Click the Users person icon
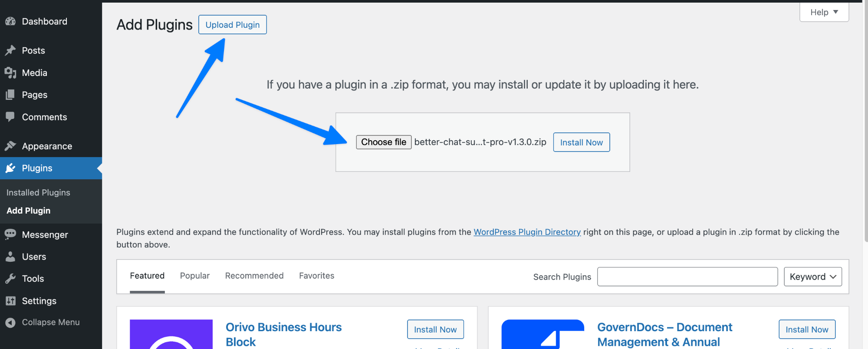Image resolution: width=868 pixels, height=349 pixels. (x=10, y=257)
